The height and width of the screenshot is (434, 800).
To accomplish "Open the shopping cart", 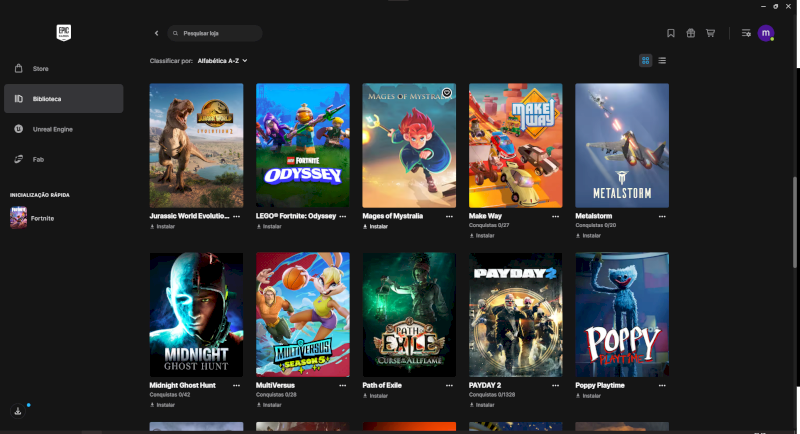I will click(710, 33).
